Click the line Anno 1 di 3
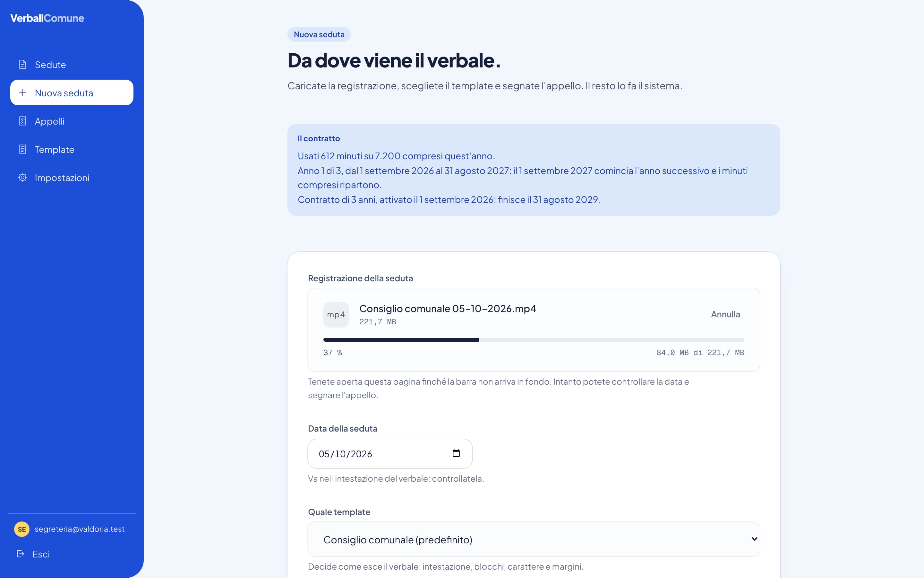924x578 pixels. point(522,178)
